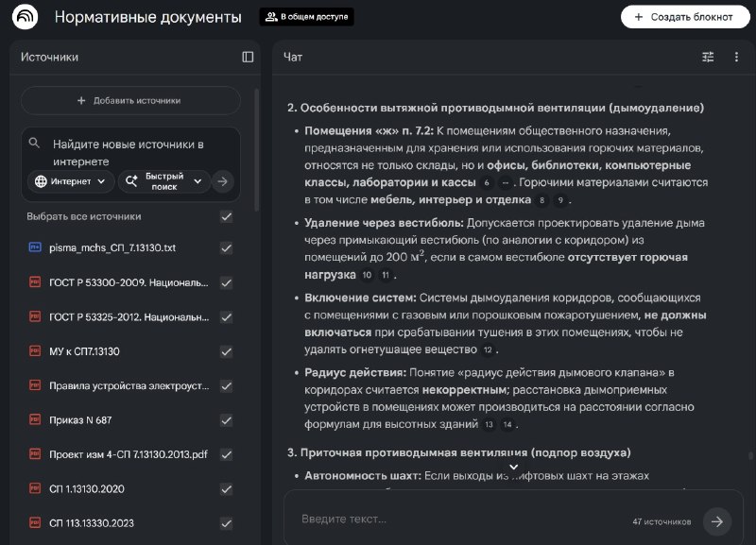Submit the web source search with the arrow

(x=222, y=181)
